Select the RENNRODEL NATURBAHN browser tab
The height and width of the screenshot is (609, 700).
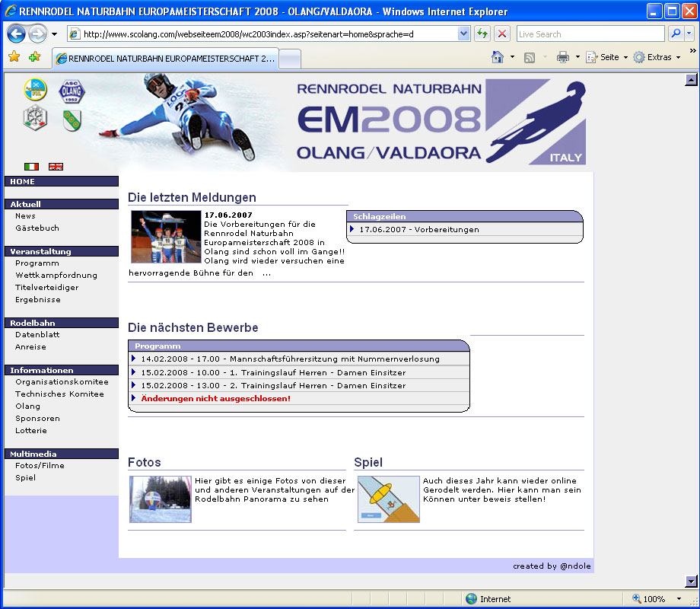[166, 59]
